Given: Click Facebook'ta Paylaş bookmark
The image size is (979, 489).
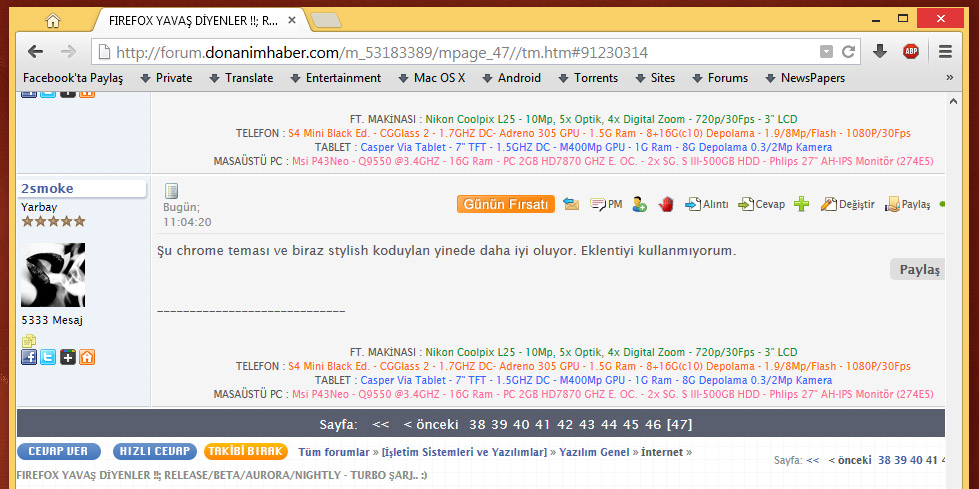Looking at the screenshot, I should 73,78.
